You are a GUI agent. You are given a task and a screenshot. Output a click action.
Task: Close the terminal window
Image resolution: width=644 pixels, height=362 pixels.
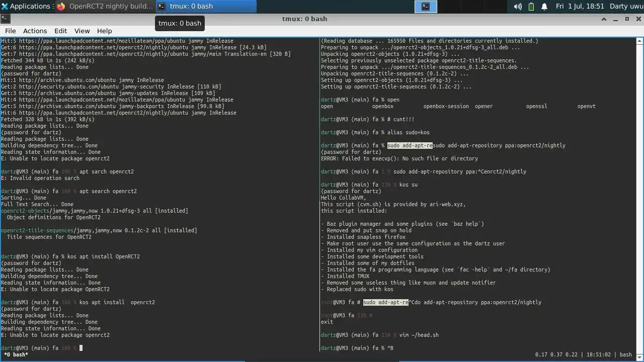coord(638,19)
